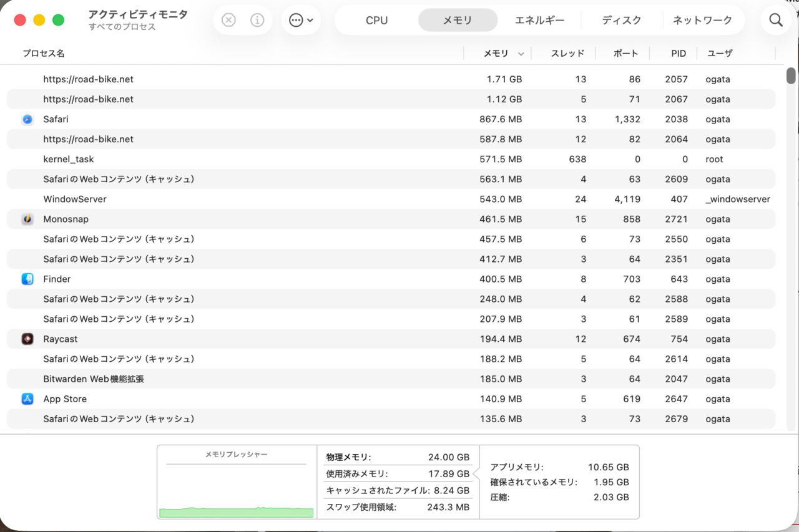Viewport: 799px width, 532px height.
Task: Open the process info inspector icon
Action: (257, 20)
